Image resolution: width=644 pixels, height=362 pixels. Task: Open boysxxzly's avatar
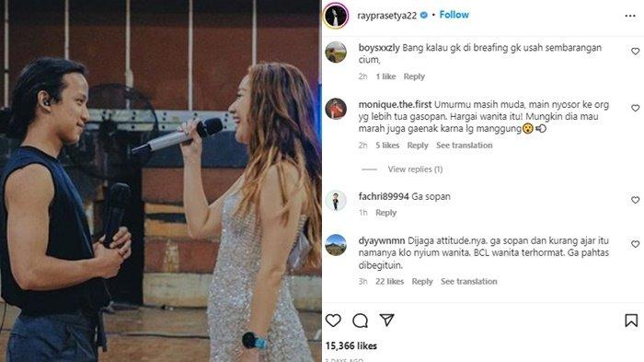[x=336, y=52]
